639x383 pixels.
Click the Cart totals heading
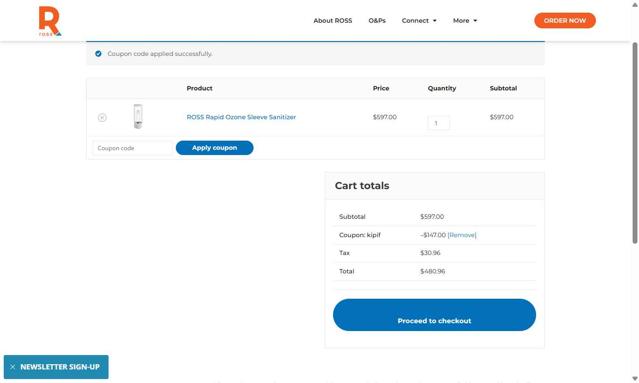362,186
